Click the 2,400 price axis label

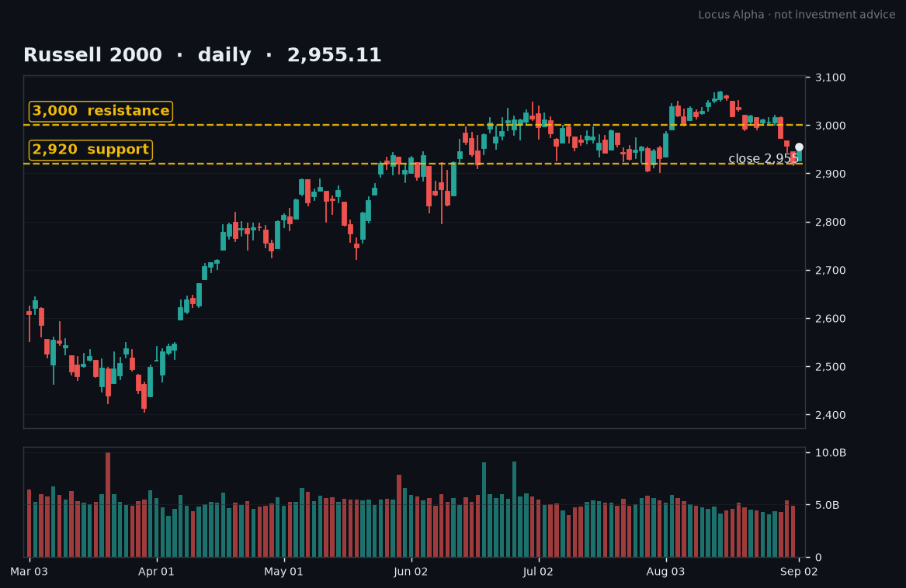[831, 415]
